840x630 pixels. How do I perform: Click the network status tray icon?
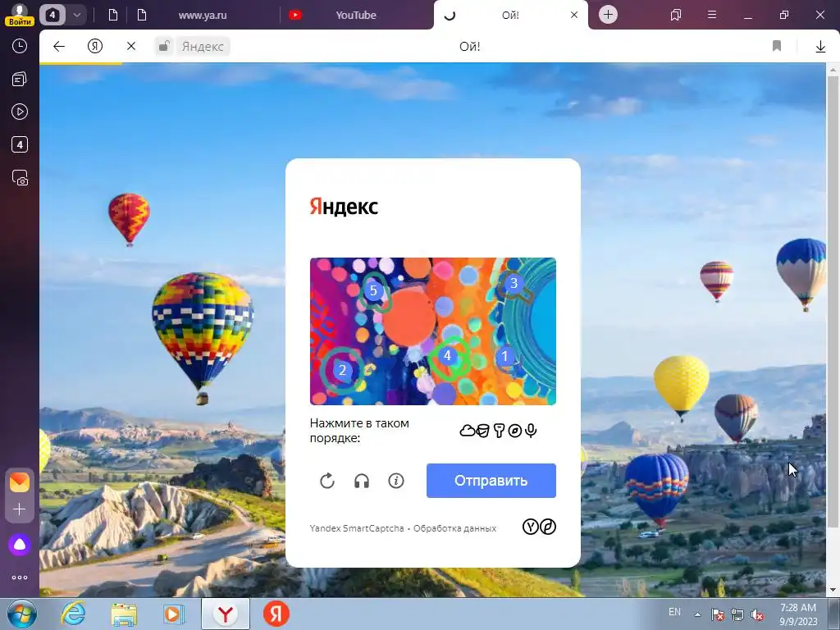pyautogui.click(x=737, y=614)
